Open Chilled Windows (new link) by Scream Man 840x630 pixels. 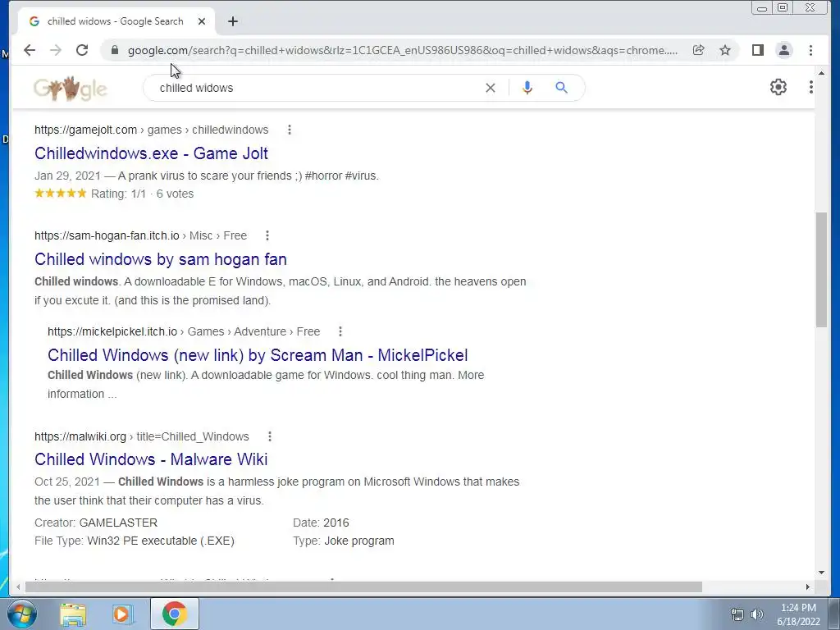(x=258, y=355)
